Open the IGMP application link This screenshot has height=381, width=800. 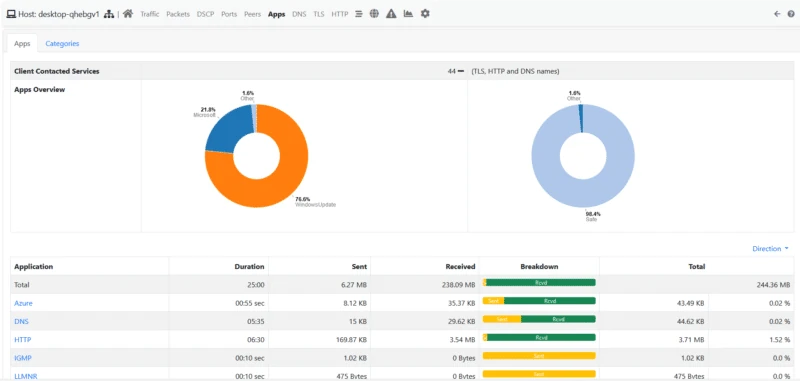coord(23,358)
